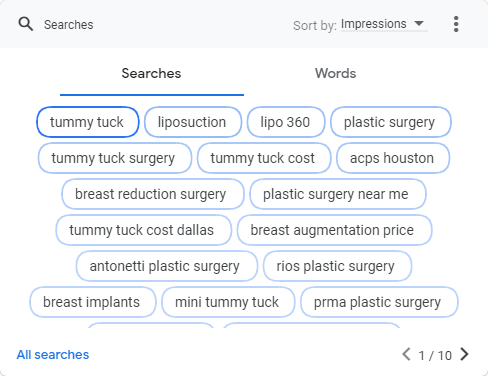Choose the 'lipo 360' search chip
Viewport: 488px width, 376px height.
(x=286, y=122)
